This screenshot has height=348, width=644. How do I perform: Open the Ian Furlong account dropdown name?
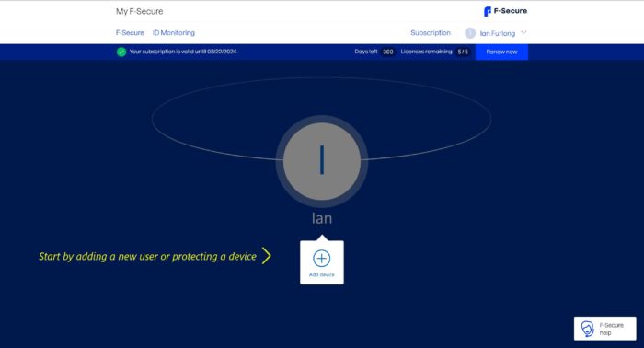pyautogui.click(x=498, y=33)
